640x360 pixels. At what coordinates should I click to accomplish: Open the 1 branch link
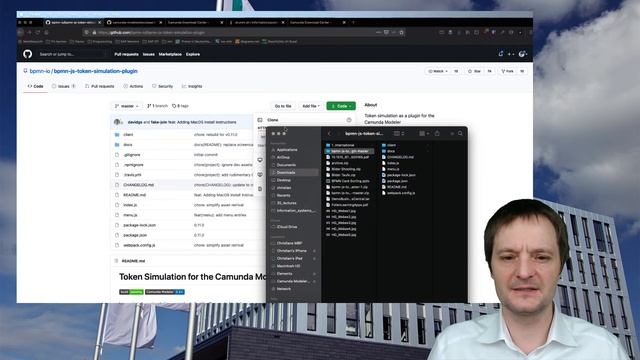point(157,106)
